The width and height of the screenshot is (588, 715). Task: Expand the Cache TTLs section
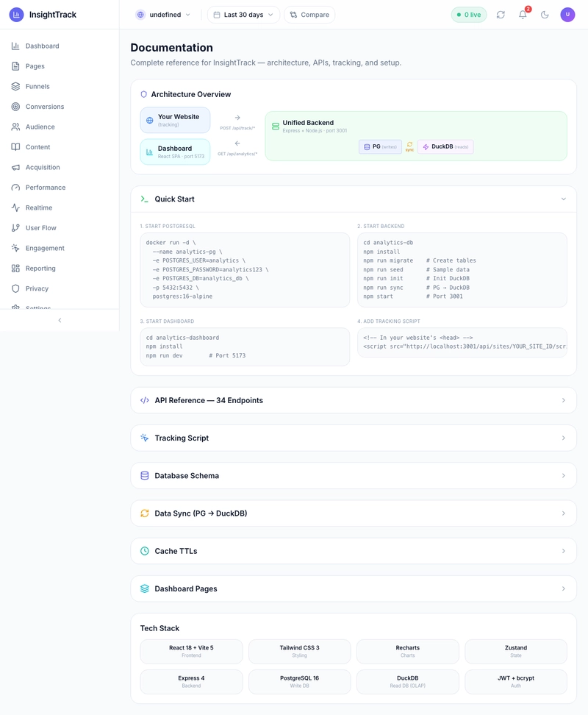click(x=354, y=551)
